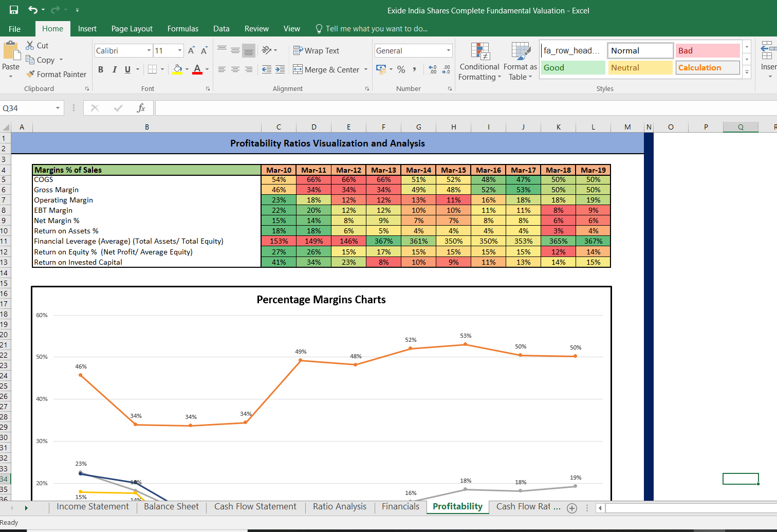
Task: Cut the selected cells
Action: (x=37, y=46)
